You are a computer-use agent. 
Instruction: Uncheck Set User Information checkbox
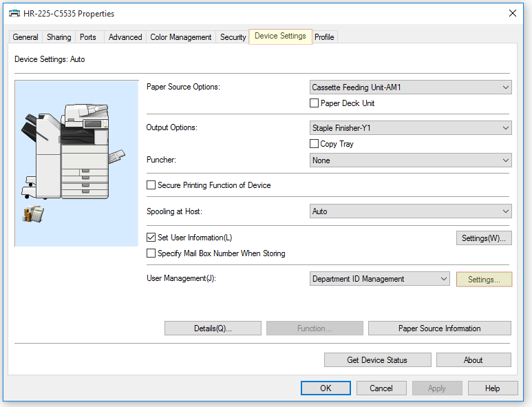(151, 238)
